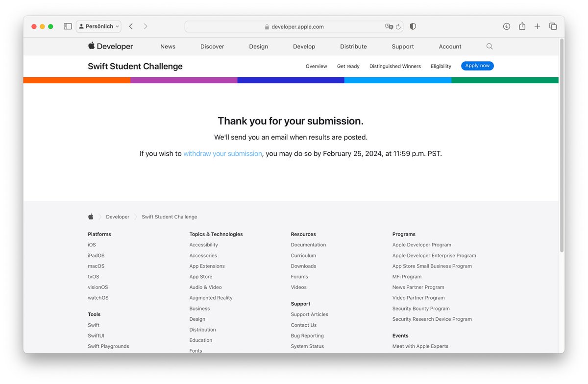Screen dimensions: 588x384
Task: Click the translate icon in address bar
Action: [x=389, y=26]
